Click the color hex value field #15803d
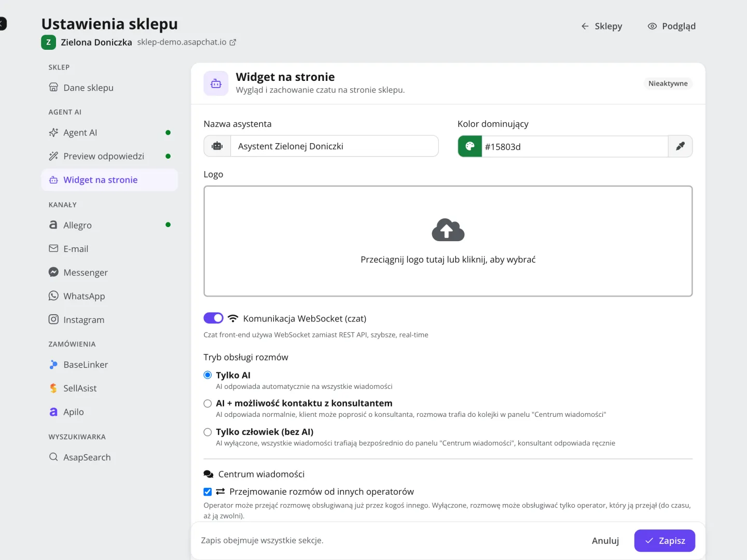Viewport: 747px width, 560px height. (575, 147)
